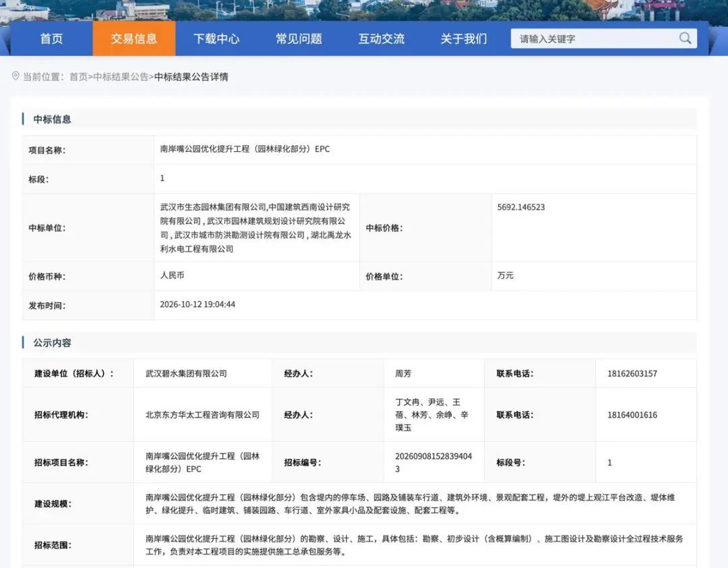This screenshot has height=568, width=728.
Task: Click the handler name 周芳
Action: pyautogui.click(x=403, y=373)
